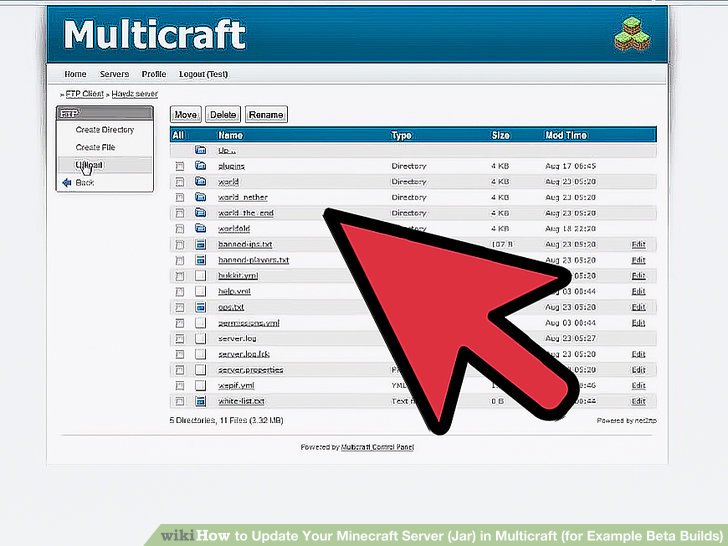Click the Multicraft grass blocks logo
This screenshot has height=546, width=728.
click(632, 34)
